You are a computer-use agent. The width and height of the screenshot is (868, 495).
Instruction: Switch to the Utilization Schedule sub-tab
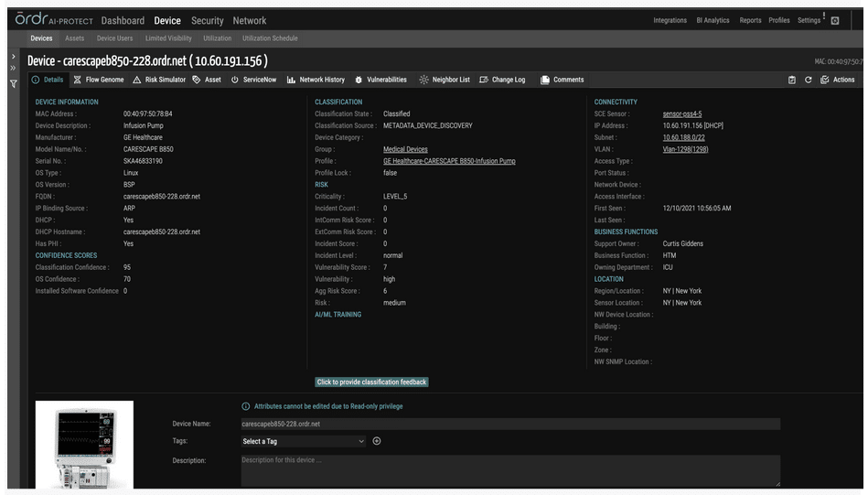(x=270, y=38)
